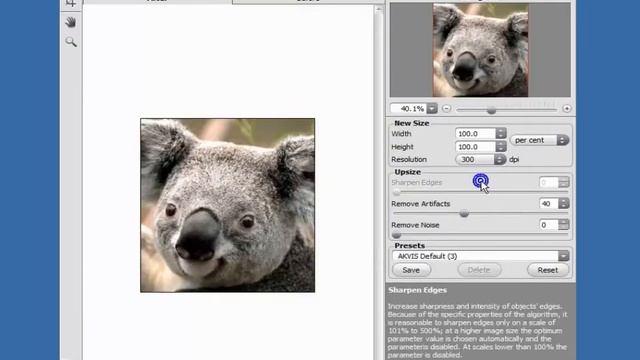Click the Resolution label
Viewport: 640px width, 360px height.
409,160
